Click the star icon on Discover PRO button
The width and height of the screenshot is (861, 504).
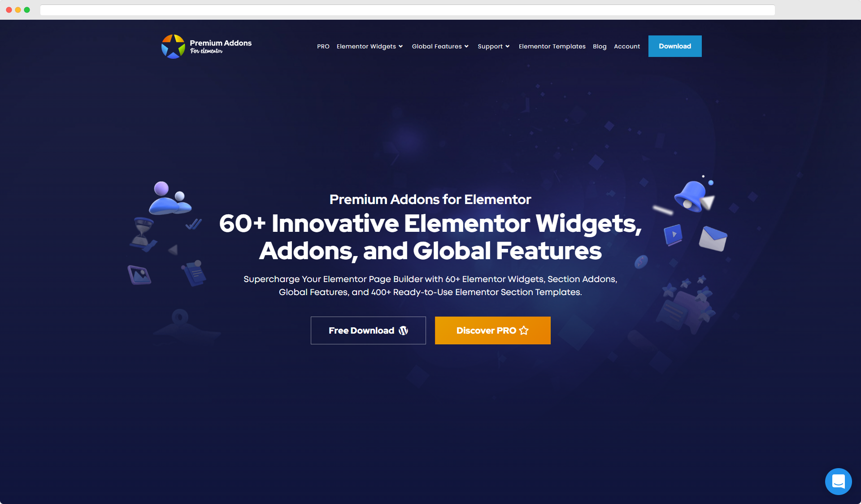click(x=524, y=330)
